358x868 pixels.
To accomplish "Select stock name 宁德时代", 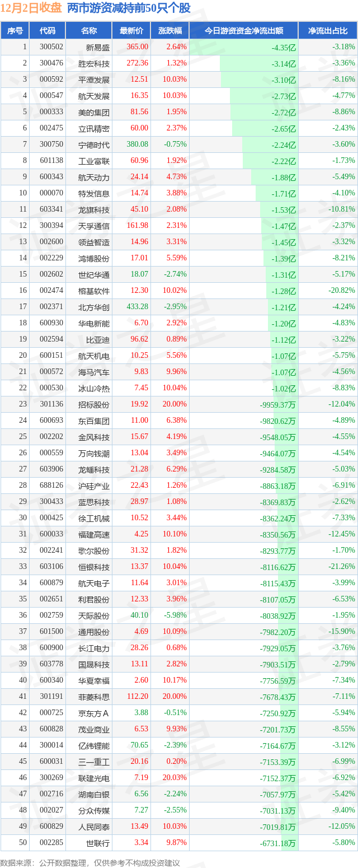I will (94, 144).
